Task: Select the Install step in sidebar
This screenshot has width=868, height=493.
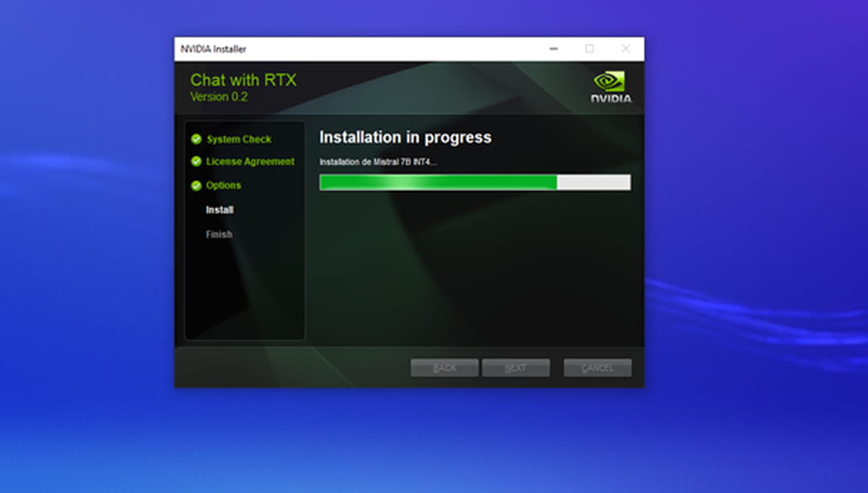Action: [x=219, y=210]
